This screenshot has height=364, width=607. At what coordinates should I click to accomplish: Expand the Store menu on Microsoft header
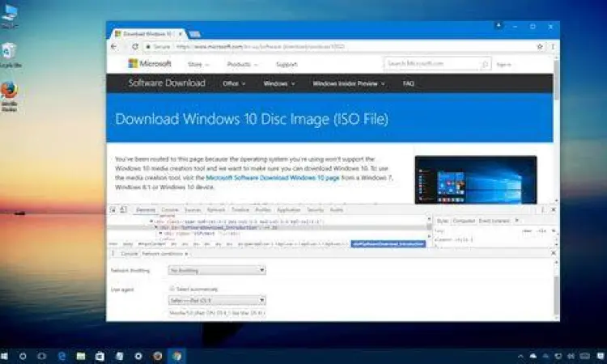coord(198,64)
